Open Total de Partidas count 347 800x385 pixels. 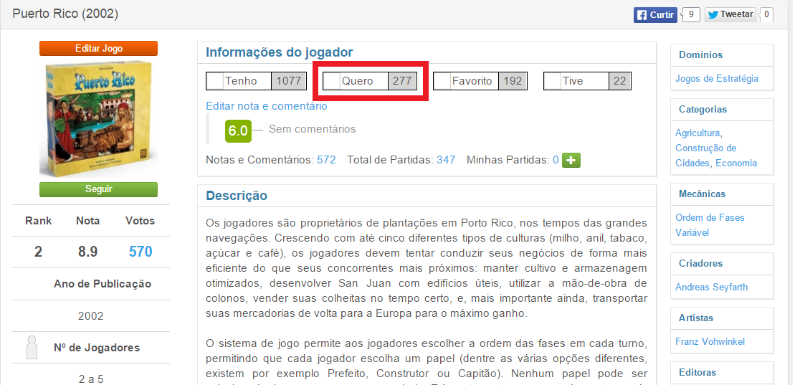(x=446, y=160)
